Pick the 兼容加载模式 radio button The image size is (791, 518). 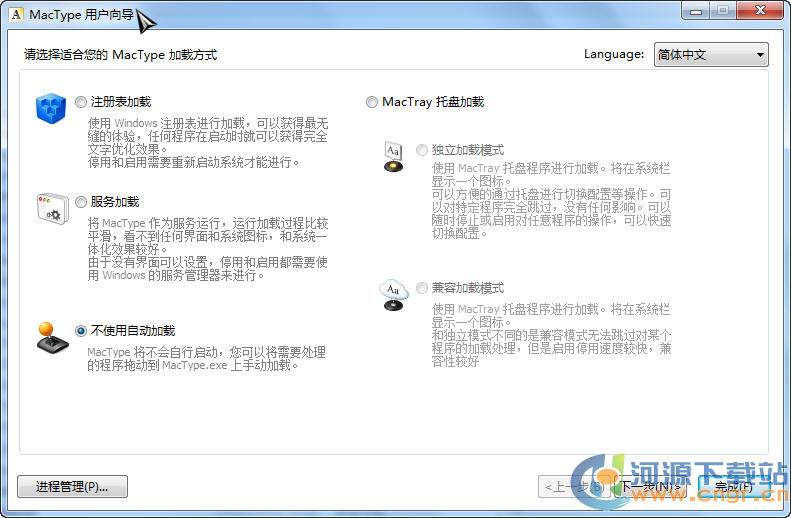[422, 288]
